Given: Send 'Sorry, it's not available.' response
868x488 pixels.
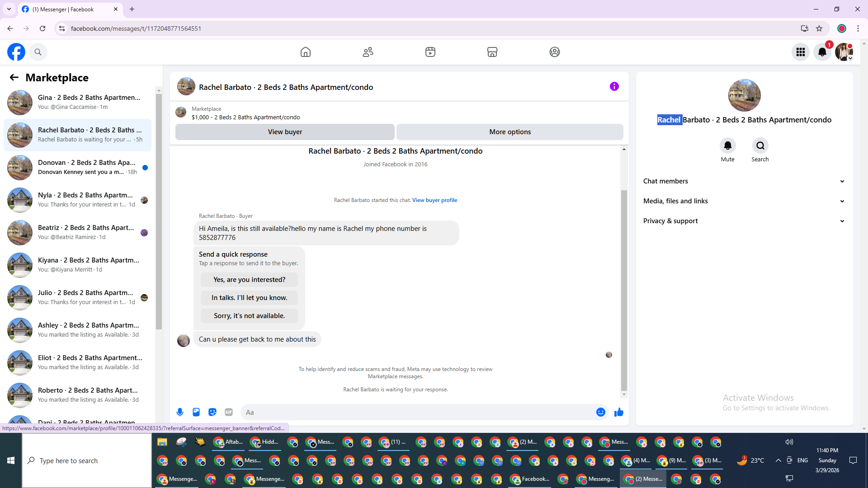Looking at the screenshot, I should (x=249, y=316).
